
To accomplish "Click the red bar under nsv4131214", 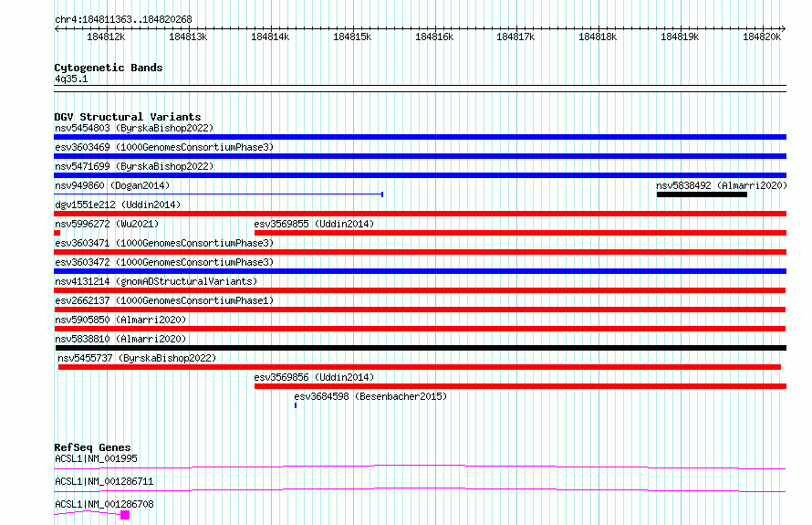I will point(420,290).
